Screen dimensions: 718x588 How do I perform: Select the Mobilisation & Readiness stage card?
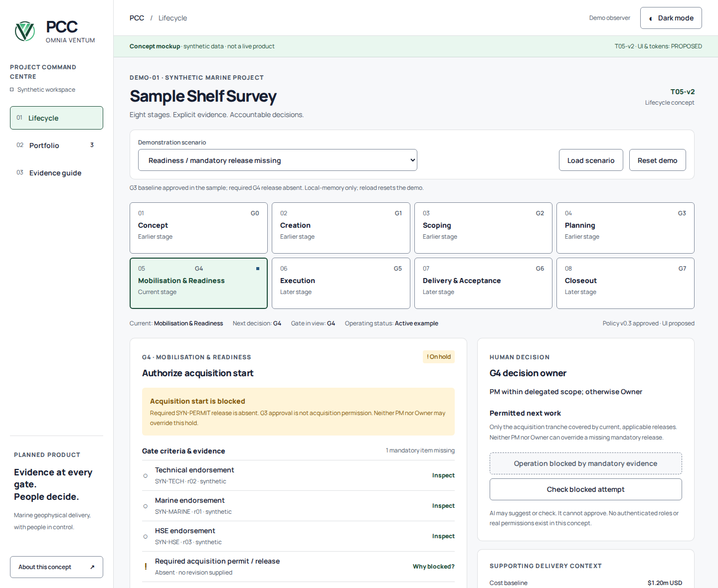[198, 283]
